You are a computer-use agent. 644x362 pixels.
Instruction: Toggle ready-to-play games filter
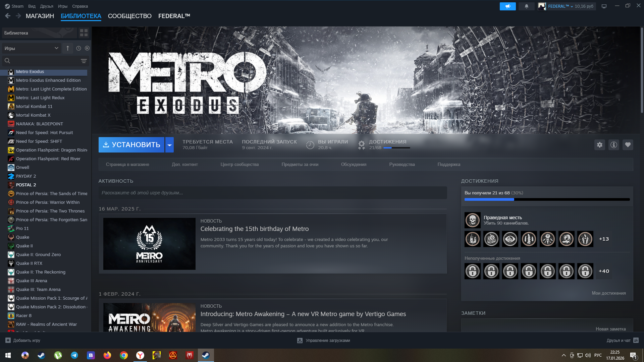pos(87,48)
